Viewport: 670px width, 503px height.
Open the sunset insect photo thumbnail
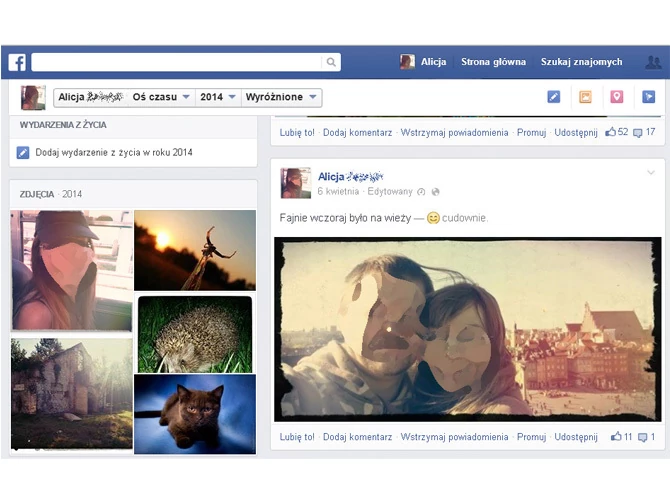pyautogui.click(x=195, y=250)
